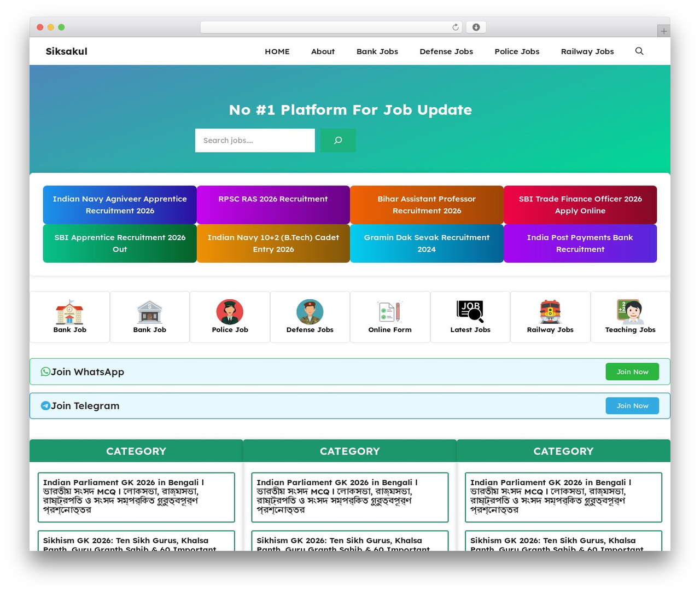Open the Defense Jobs soldier icon

click(310, 312)
